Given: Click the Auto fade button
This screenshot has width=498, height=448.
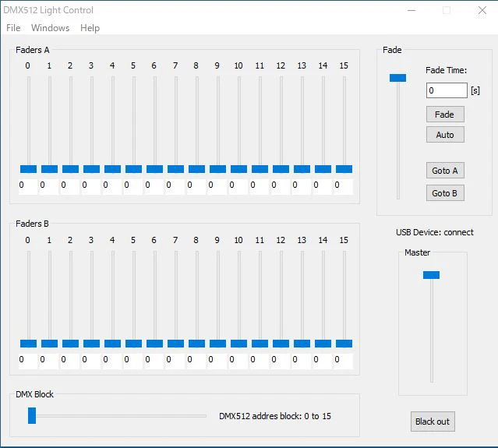Looking at the screenshot, I should point(445,135).
